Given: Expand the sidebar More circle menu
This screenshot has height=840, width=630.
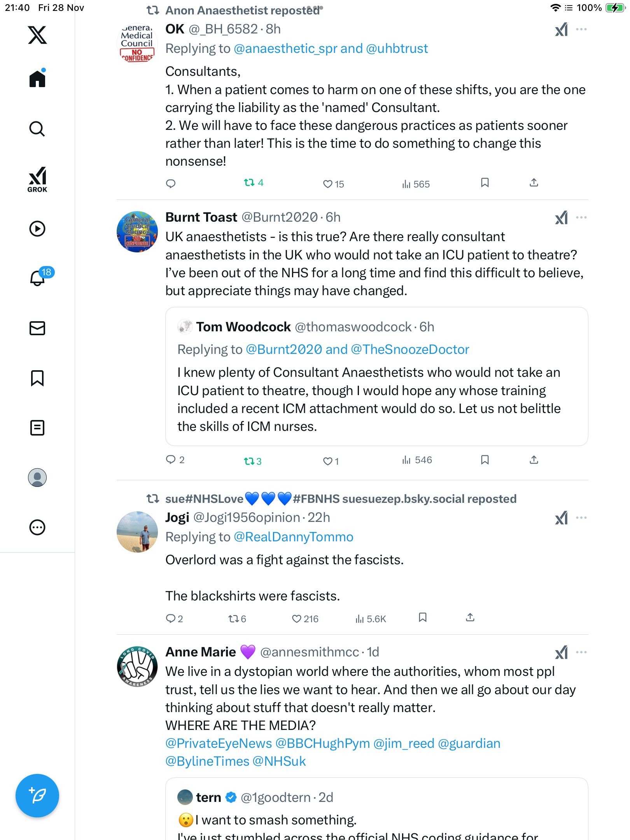Looking at the screenshot, I should click(x=37, y=527).
